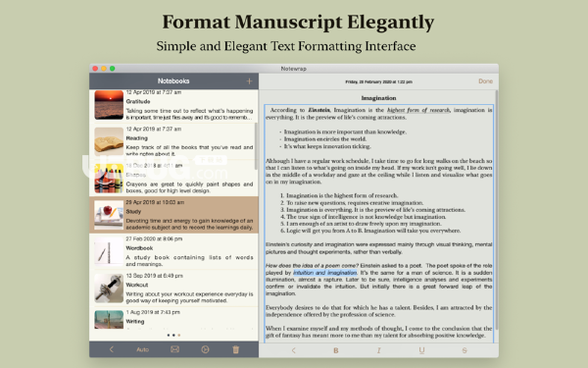Click the green zoom window button
588x368 pixels.
click(112, 69)
